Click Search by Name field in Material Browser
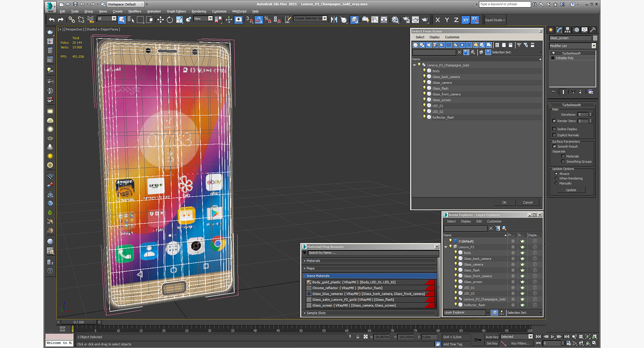This screenshot has height=348, width=644. pyautogui.click(x=372, y=253)
